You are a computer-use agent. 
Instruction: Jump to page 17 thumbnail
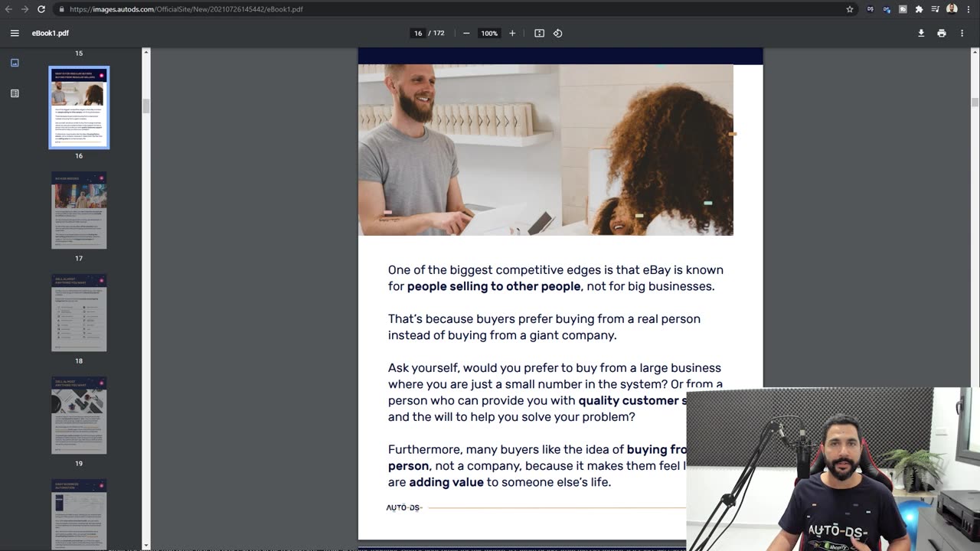[x=79, y=210]
